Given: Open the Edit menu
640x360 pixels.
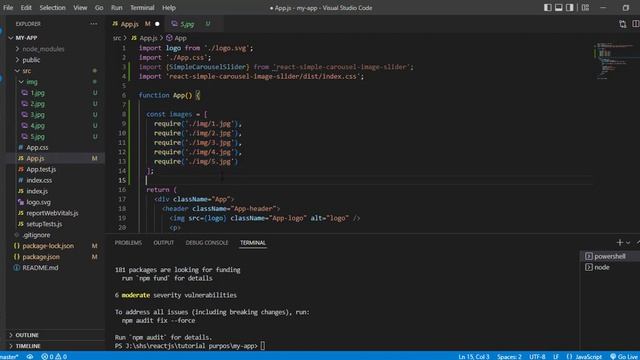Looking at the screenshot, I should [x=26, y=8].
